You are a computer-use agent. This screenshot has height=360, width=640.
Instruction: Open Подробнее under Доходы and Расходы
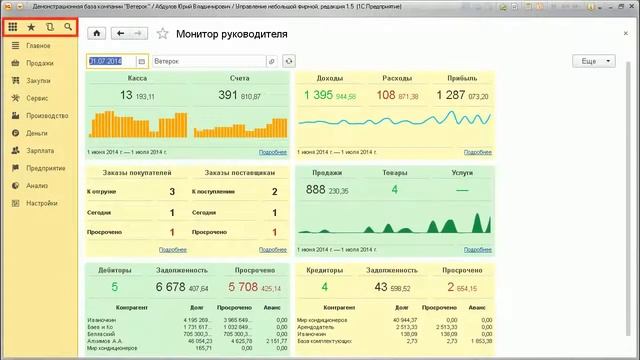coord(478,152)
